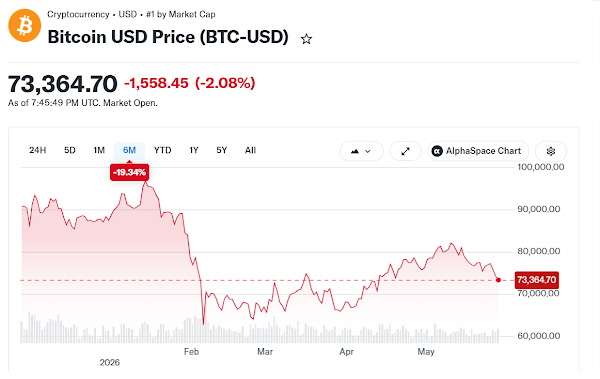Open full screen chart with expand arrows

(405, 151)
